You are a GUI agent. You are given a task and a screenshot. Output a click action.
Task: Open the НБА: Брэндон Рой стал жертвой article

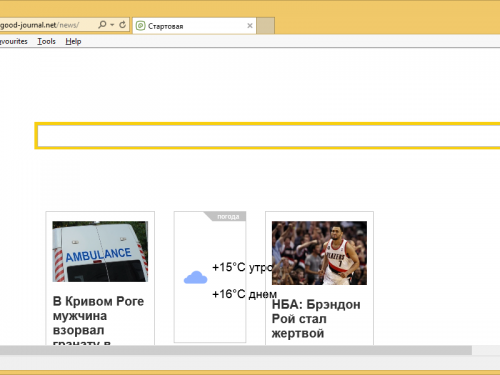click(316, 319)
